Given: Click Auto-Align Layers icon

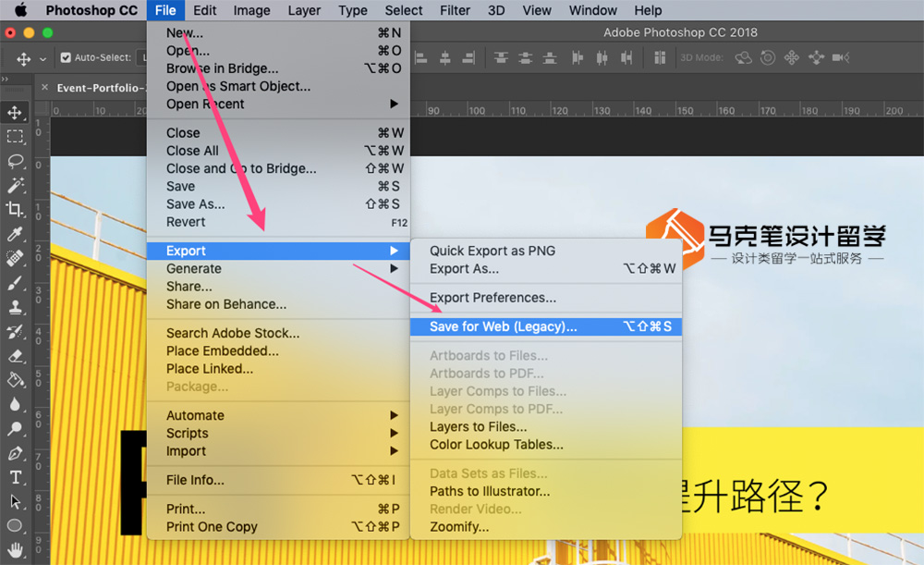Looking at the screenshot, I should (660, 58).
